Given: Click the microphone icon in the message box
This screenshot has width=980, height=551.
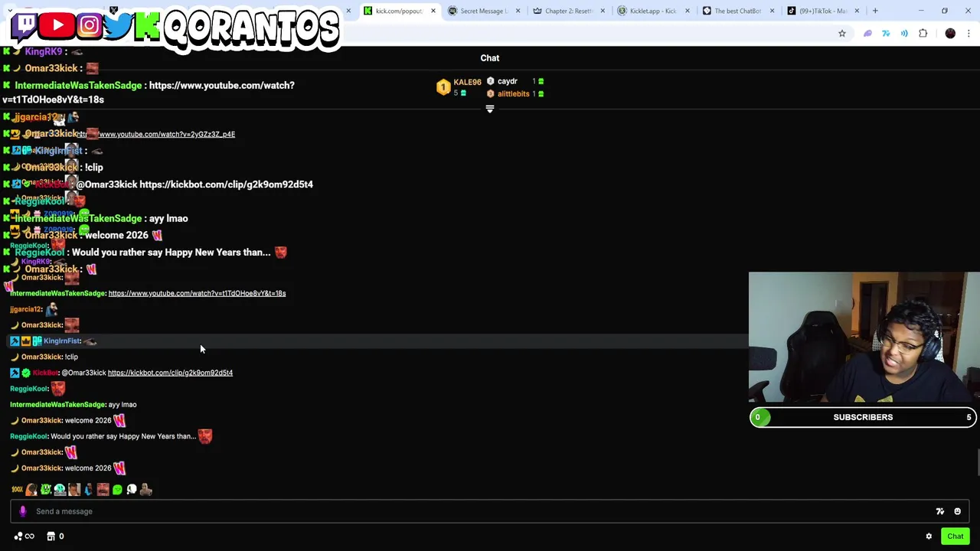Looking at the screenshot, I should 22,511.
